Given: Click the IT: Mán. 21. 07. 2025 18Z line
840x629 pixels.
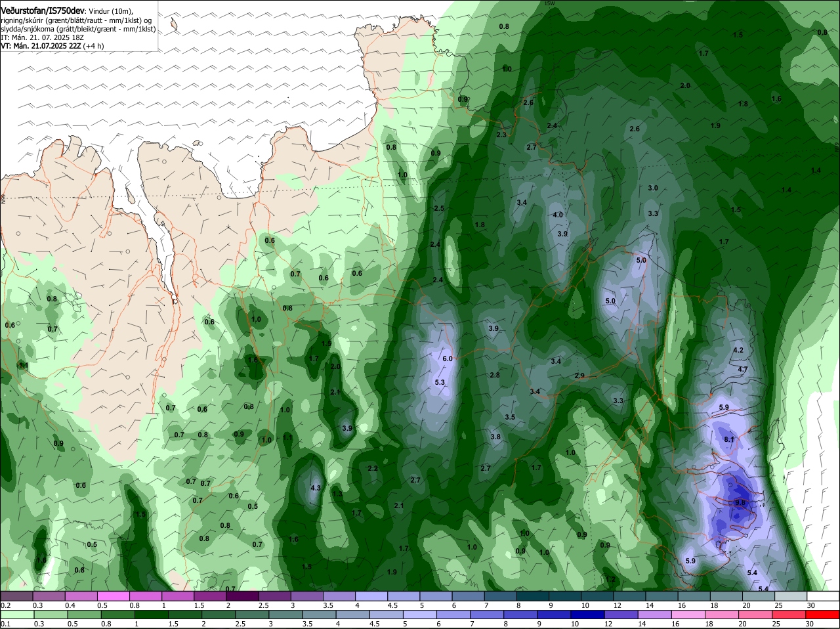Looking at the screenshot, I should [42, 37].
